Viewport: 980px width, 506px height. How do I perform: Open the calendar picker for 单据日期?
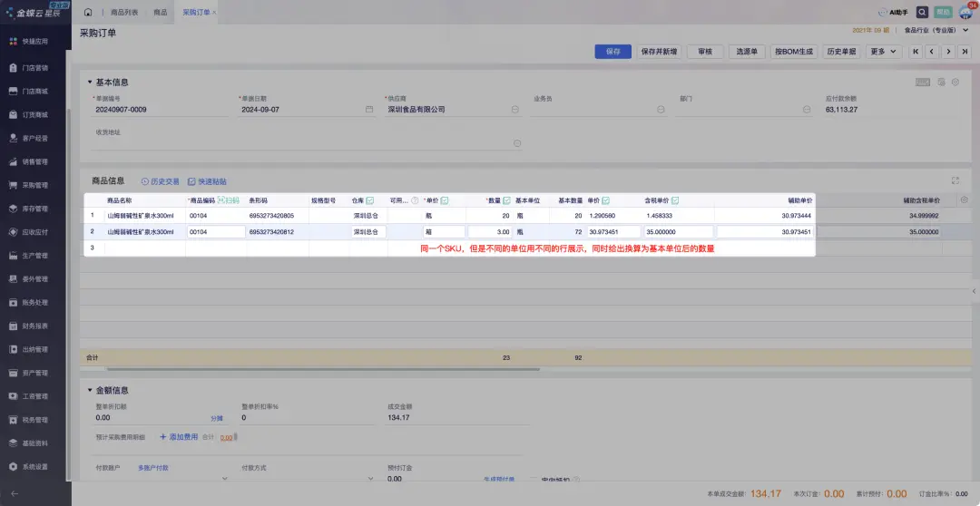coord(369,110)
